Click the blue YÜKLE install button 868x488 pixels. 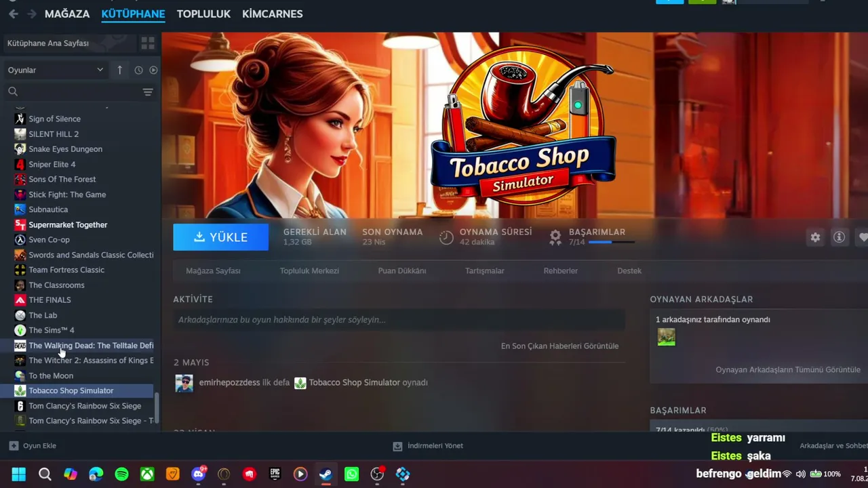coord(220,237)
